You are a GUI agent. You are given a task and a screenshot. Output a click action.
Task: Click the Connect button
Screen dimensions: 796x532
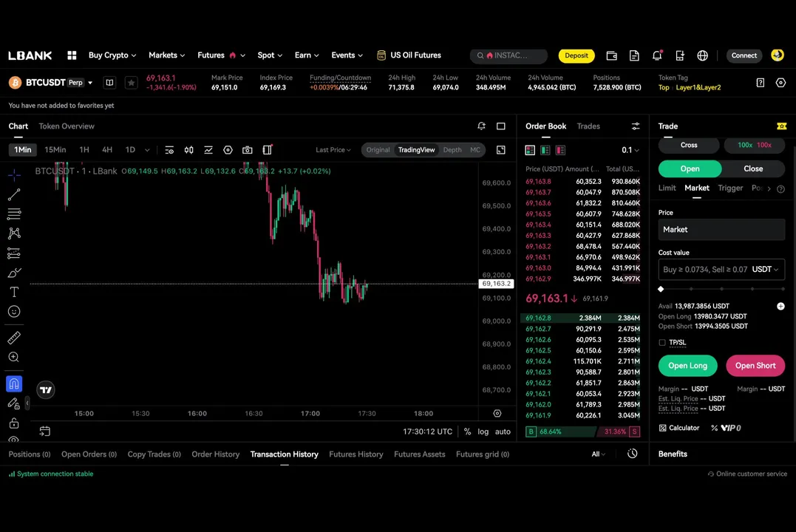click(744, 55)
